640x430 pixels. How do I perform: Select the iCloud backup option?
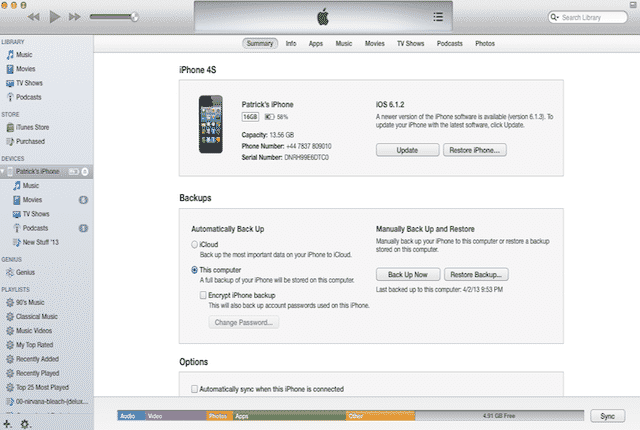[x=195, y=244]
